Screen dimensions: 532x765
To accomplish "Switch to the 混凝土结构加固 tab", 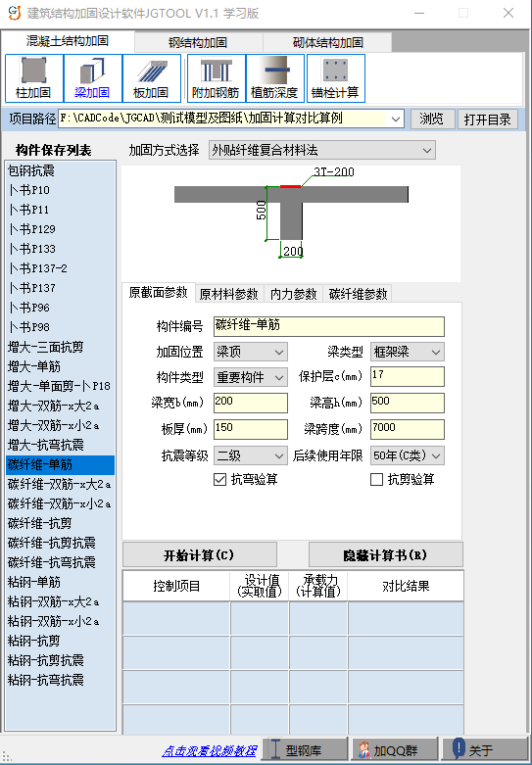I will [68, 41].
